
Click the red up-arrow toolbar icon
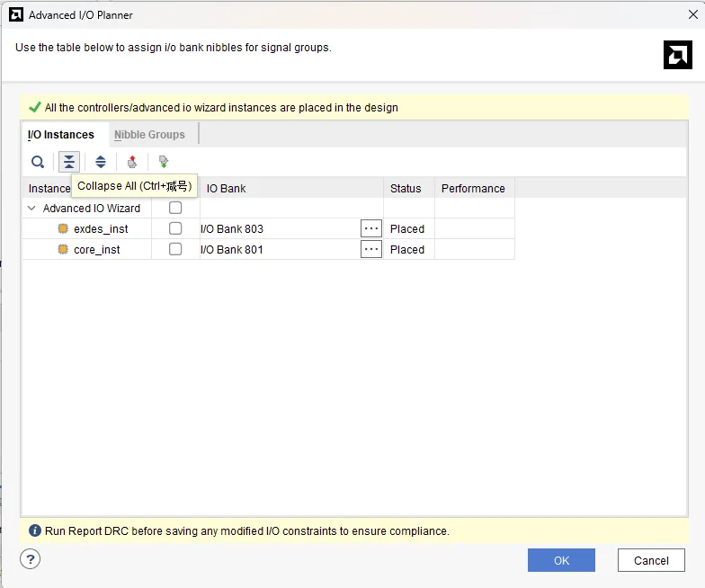(x=132, y=162)
